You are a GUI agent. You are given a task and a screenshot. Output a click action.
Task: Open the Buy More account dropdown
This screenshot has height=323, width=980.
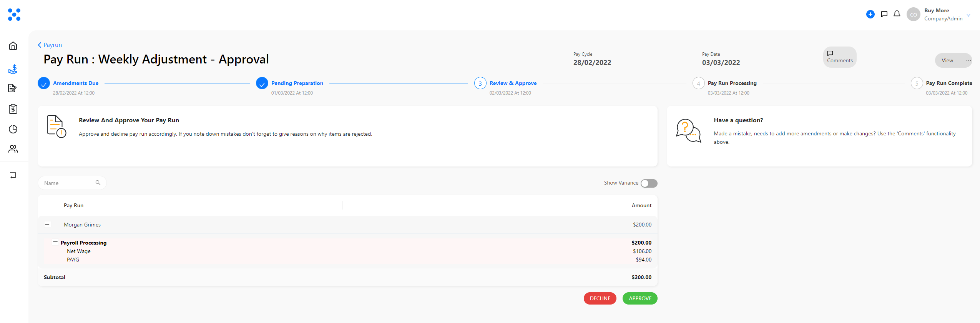[x=968, y=15]
